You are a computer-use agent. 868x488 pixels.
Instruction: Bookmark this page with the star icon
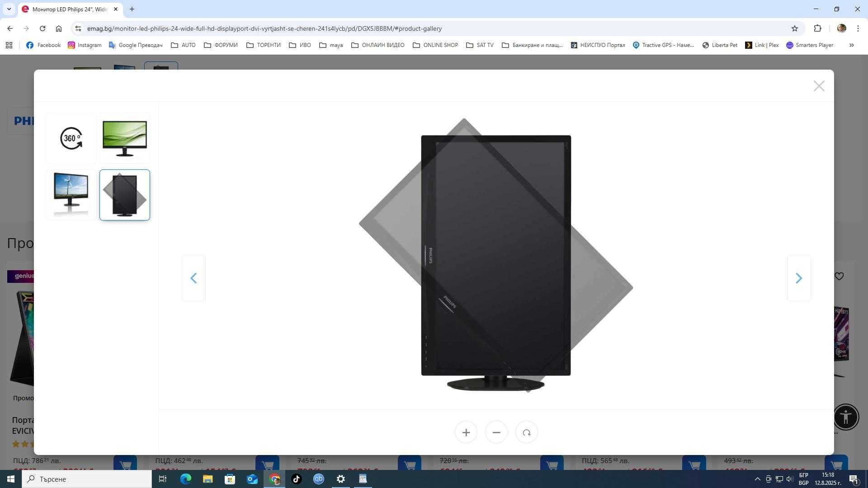tap(795, 28)
